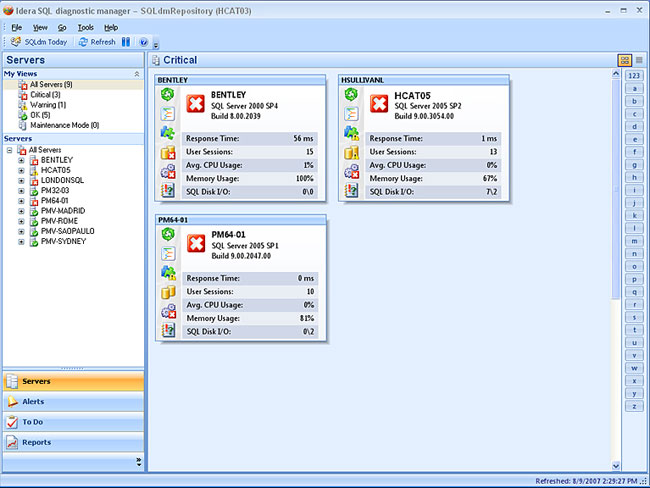650x488 pixels.
Task: Open PM64-01 card resources puzzle icon
Action: click(168, 272)
